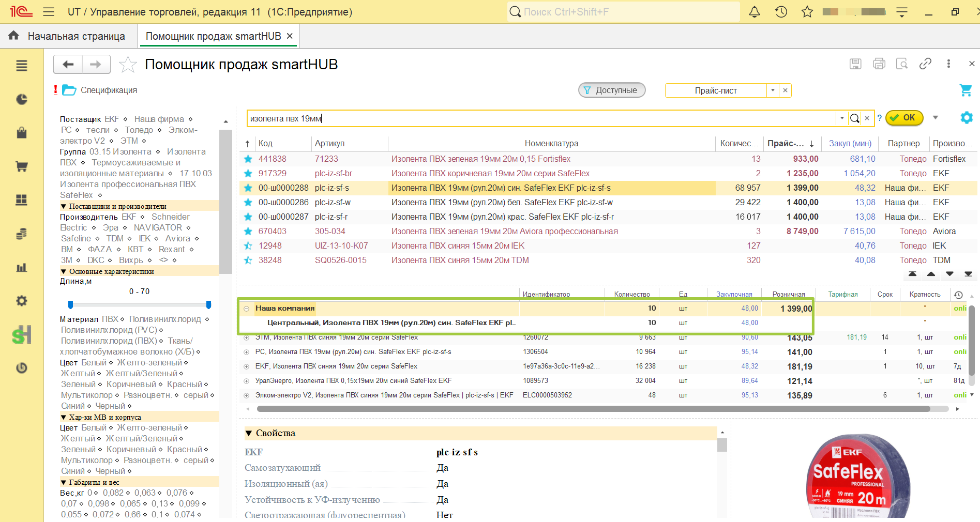The height and width of the screenshot is (522, 980).
Task: Click the get link chain icon
Action: coord(925,64)
